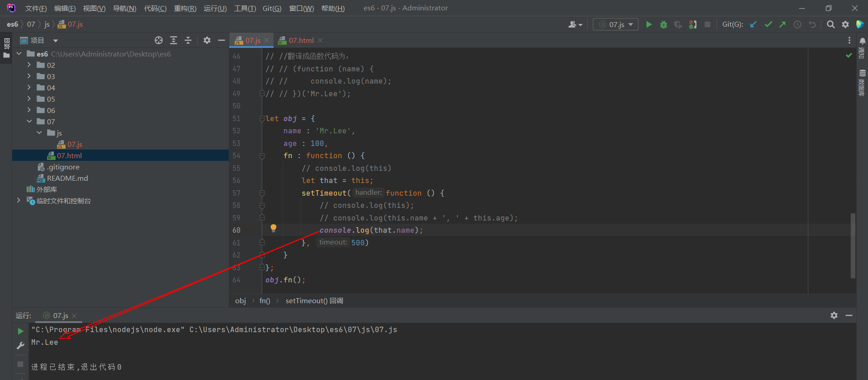The image size is (868, 380).
Task: Click es6 in the navigation breadcrumb
Action: (13, 24)
